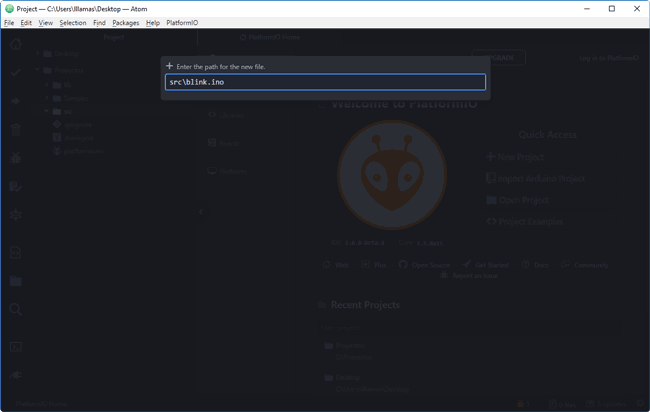Click the Run other target checklist icon
This screenshot has width=650, height=412.
coord(16,187)
